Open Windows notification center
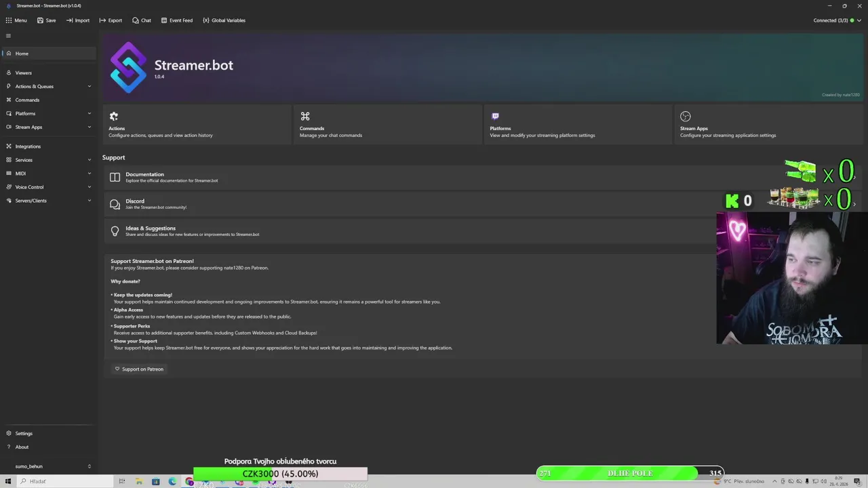 pyautogui.click(x=857, y=481)
